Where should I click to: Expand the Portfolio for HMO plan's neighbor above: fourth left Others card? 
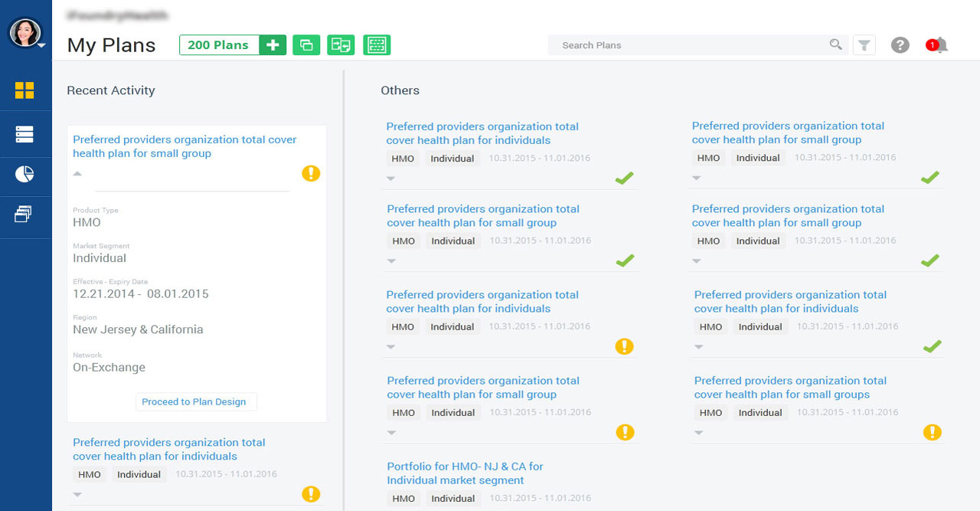click(x=391, y=433)
